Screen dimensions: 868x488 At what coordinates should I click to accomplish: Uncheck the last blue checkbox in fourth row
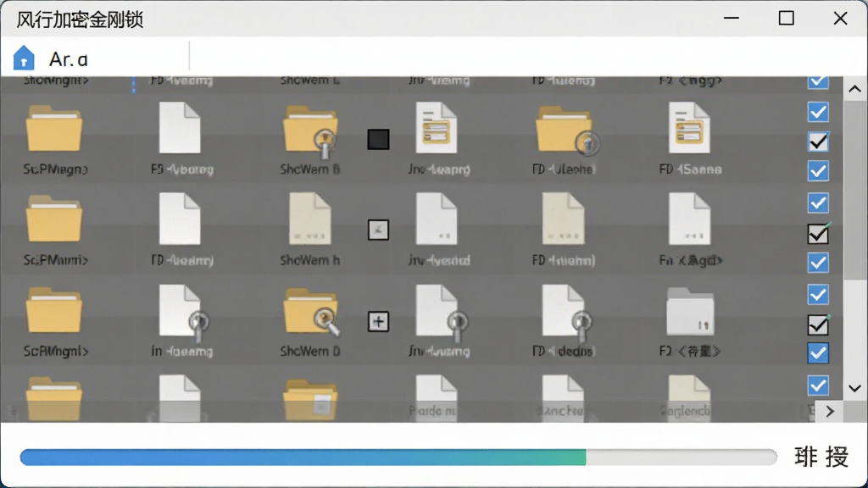pos(818,353)
